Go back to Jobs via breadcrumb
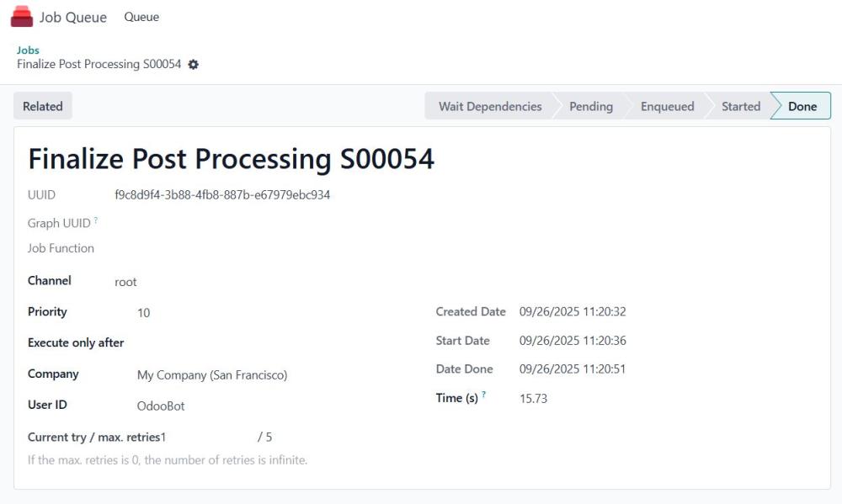Image resolution: width=842 pixels, height=504 pixels. coord(28,50)
